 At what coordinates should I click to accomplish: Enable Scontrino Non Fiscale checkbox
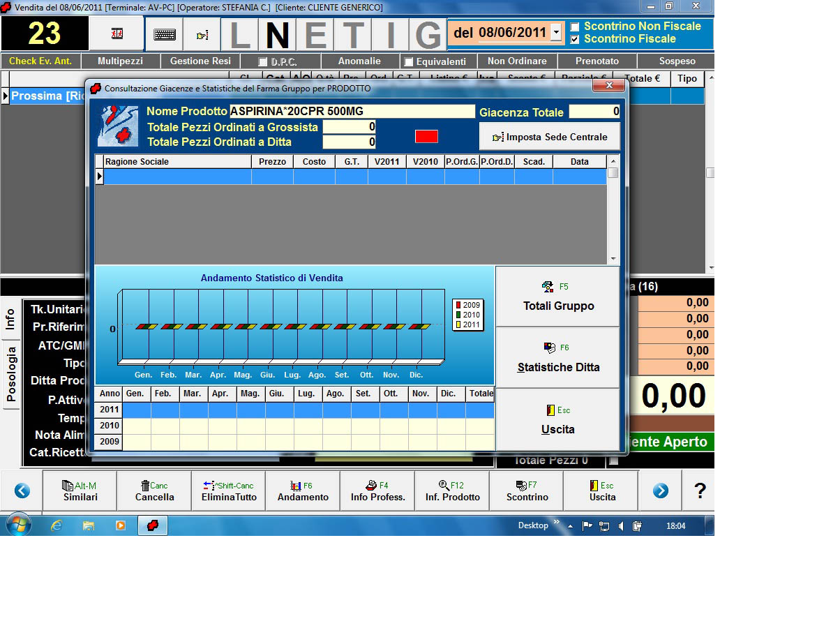click(x=575, y=27)
